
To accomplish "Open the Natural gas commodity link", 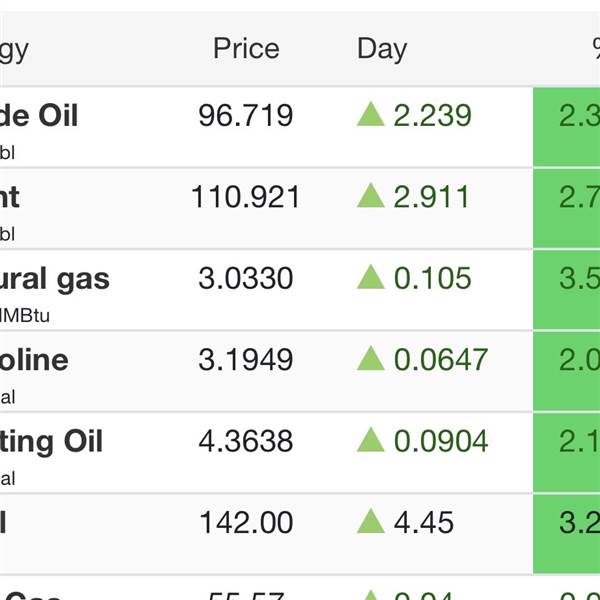I will click(x=55, y=279).
